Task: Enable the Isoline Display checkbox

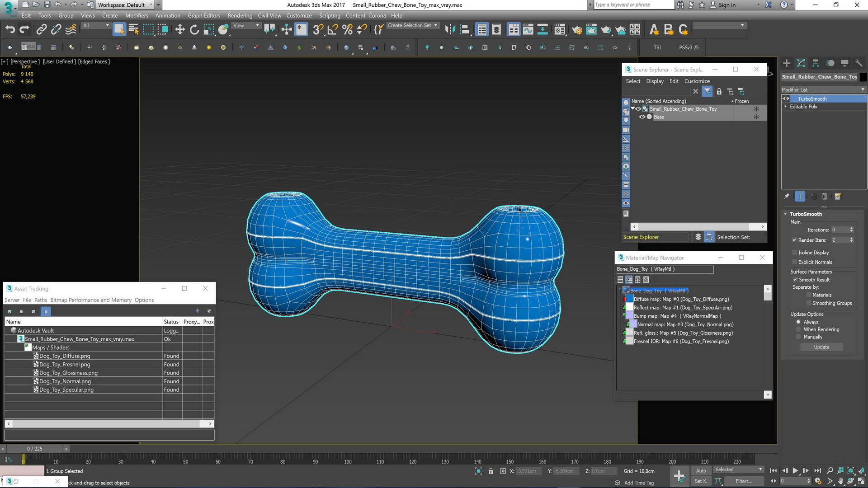Action: (795, 253)
